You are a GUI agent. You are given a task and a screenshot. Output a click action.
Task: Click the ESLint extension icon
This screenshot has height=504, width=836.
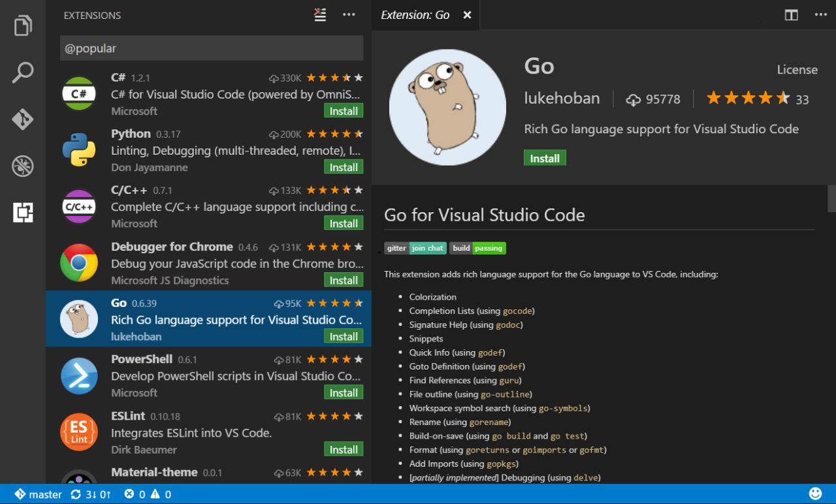79,432
